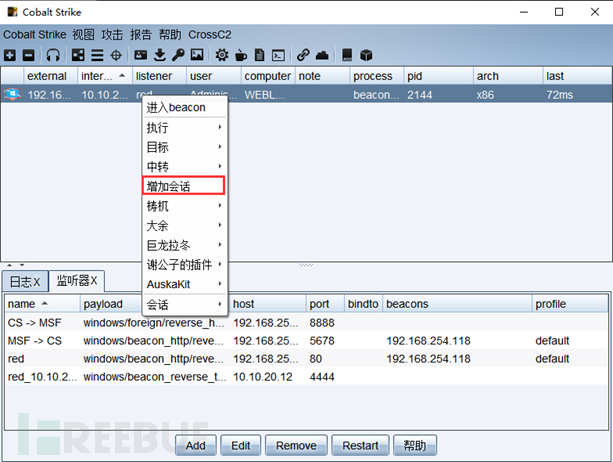Image resolution: width=613 pixels, height=462 pixels.
Task: Switch to session table view icon
Action: coord(97,55)
